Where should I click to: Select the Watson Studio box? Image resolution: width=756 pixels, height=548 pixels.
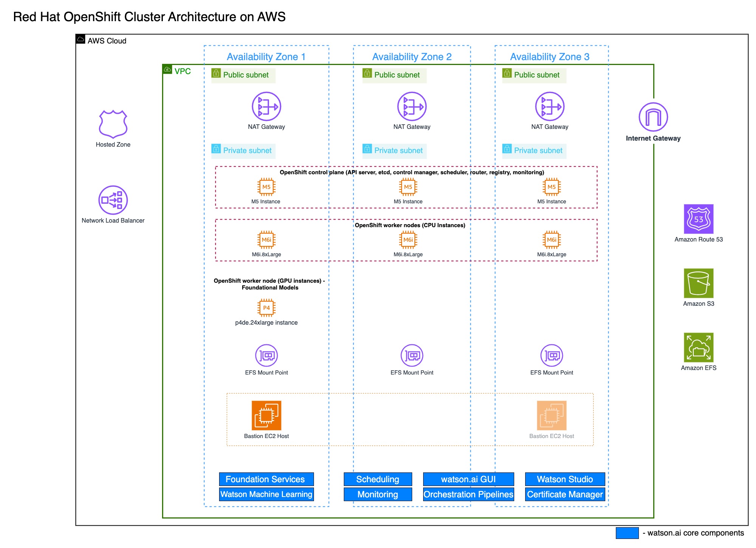click(565, 479)
